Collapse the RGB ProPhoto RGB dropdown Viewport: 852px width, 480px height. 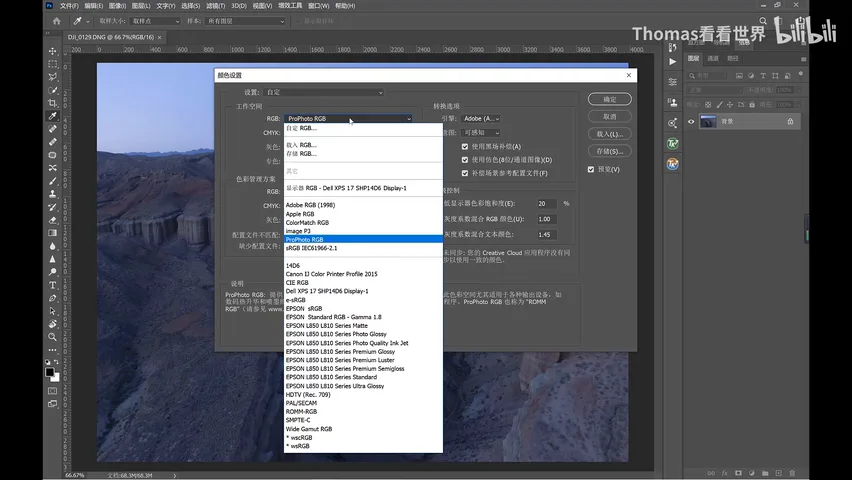(x=348, y=119)
